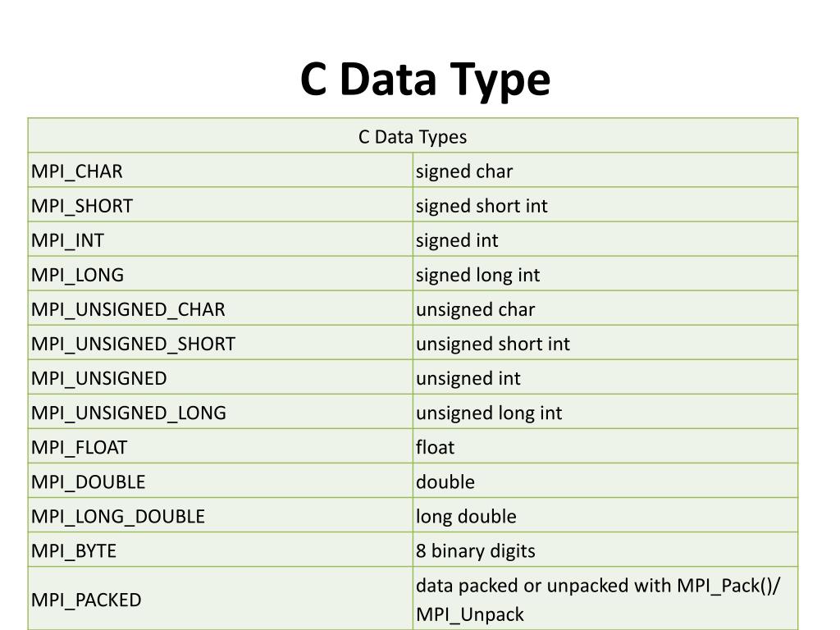Click the MPI_CHAR cell
The height and width of the screenshot is (630, 840).
click(220, 171)
